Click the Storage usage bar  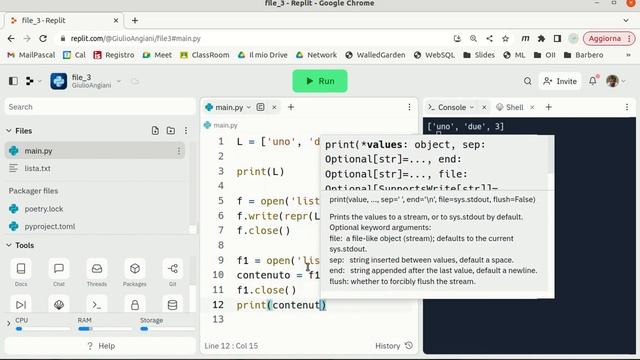[167, 329]
